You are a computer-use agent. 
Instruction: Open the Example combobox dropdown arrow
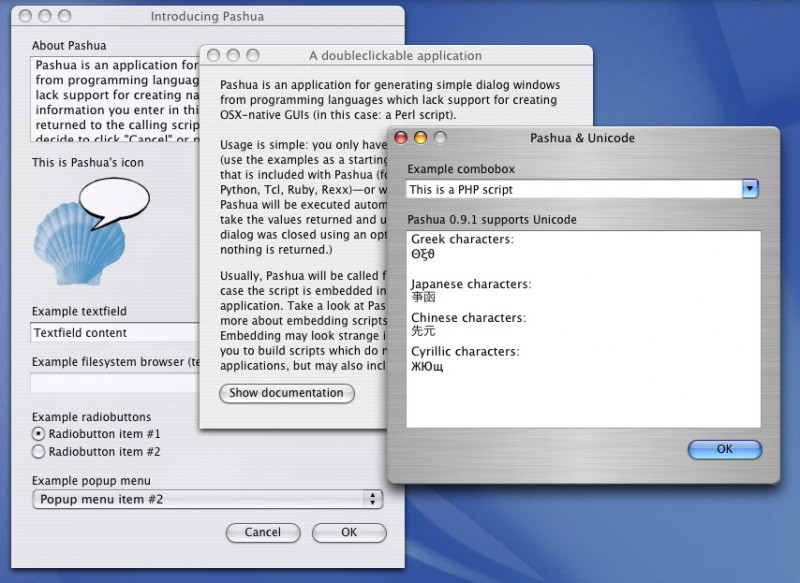750,189
